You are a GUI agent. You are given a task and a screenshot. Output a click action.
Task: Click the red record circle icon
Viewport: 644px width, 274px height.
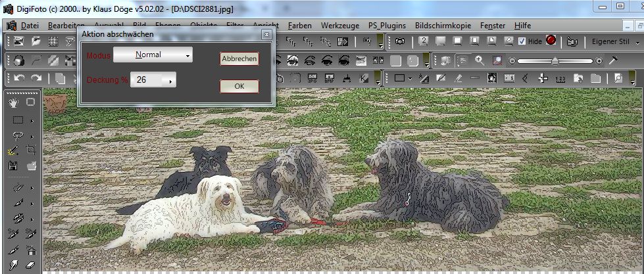click(x=551, y=41)
